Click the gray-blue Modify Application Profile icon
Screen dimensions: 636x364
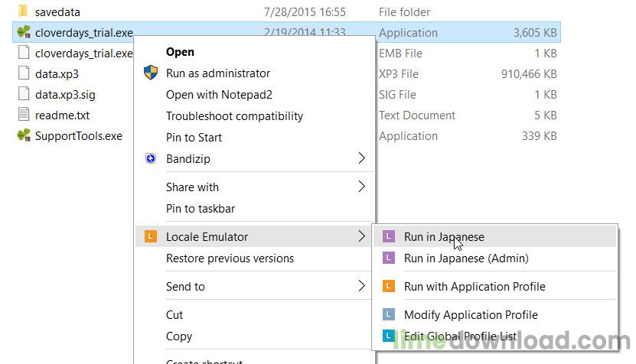(389, 315)
